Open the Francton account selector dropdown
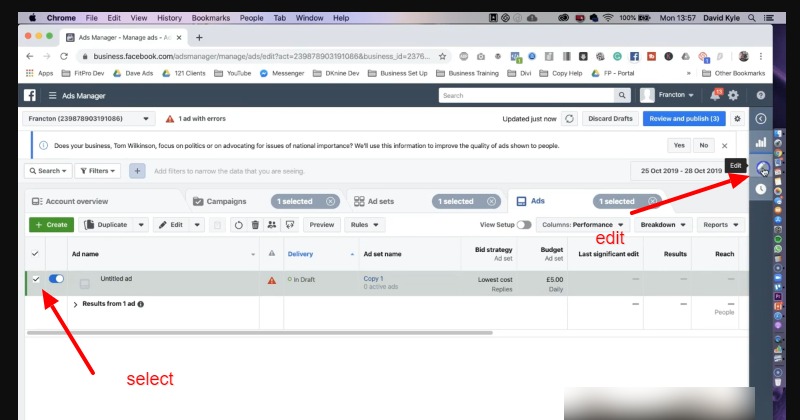This screenshot has height=420, width=800. (88, 119)
